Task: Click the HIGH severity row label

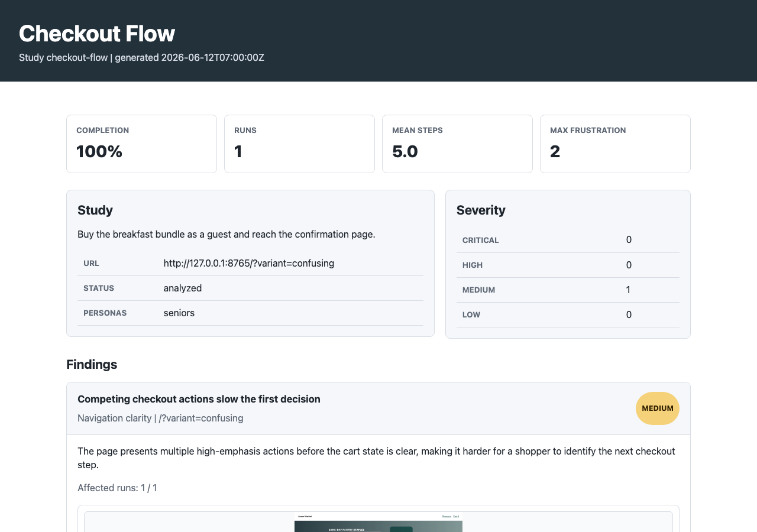Action: [x=473, y=265]
